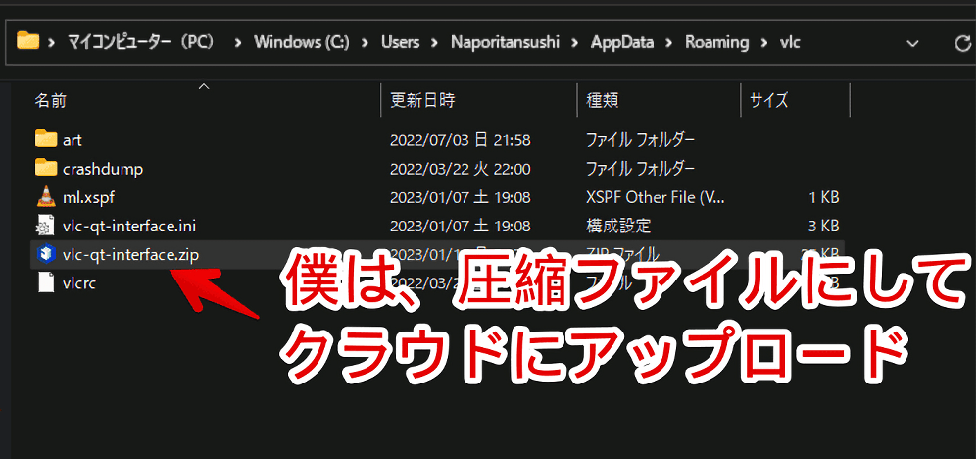Expand chevron before マイコンピューター（PC）
The width and height of the screenshot is (980, 459).
pos(53,42)
